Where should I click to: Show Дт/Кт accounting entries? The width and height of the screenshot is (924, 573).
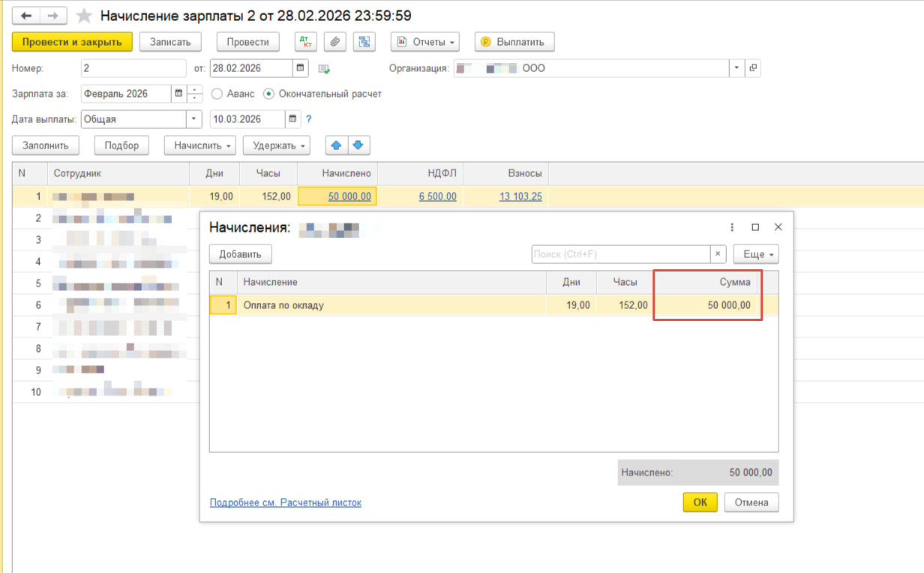(306, 42)
